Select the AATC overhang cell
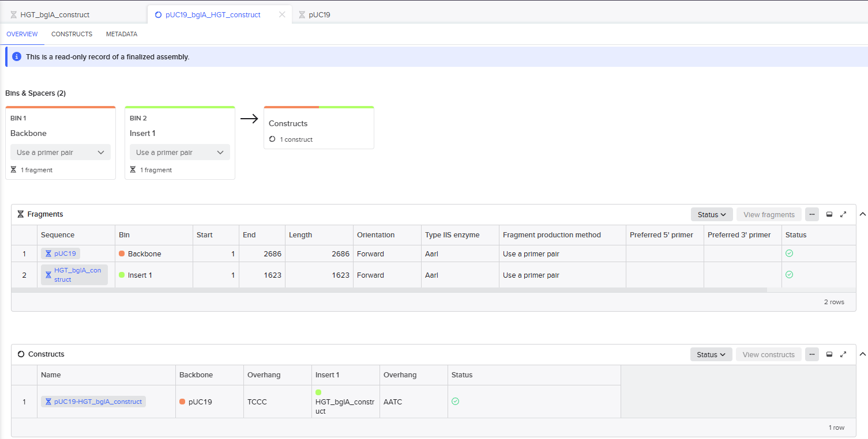 coord(414,402)
